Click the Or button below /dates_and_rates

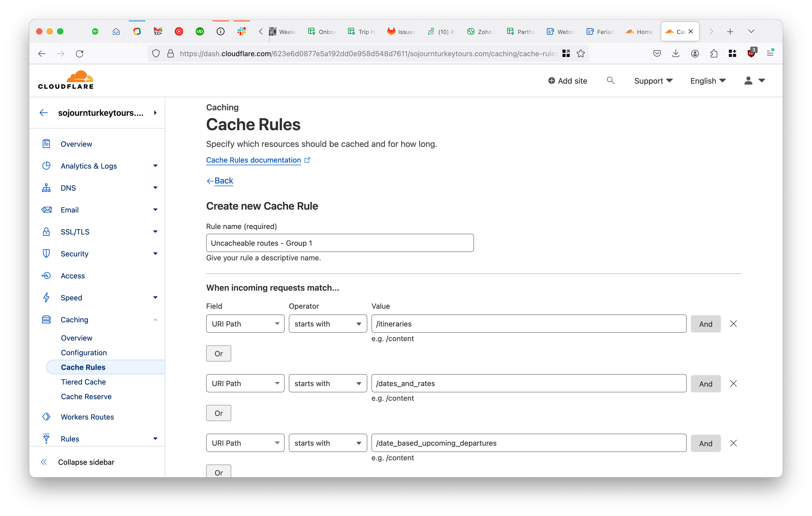coord(218,413)
